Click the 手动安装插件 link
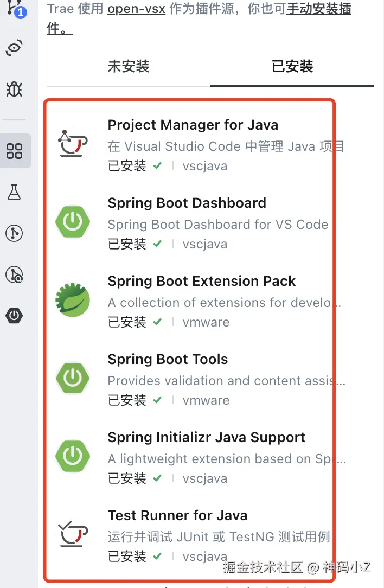 pyautogui.click(x=318, y=9)
